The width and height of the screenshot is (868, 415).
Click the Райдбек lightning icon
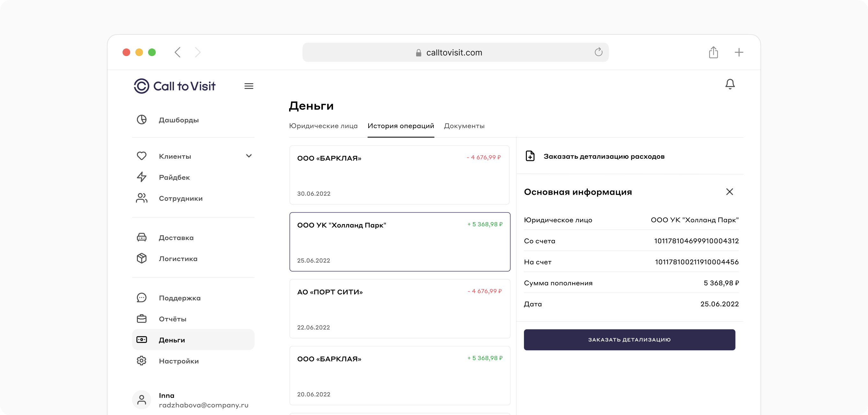pyautogui.click(x=141, y=177)
